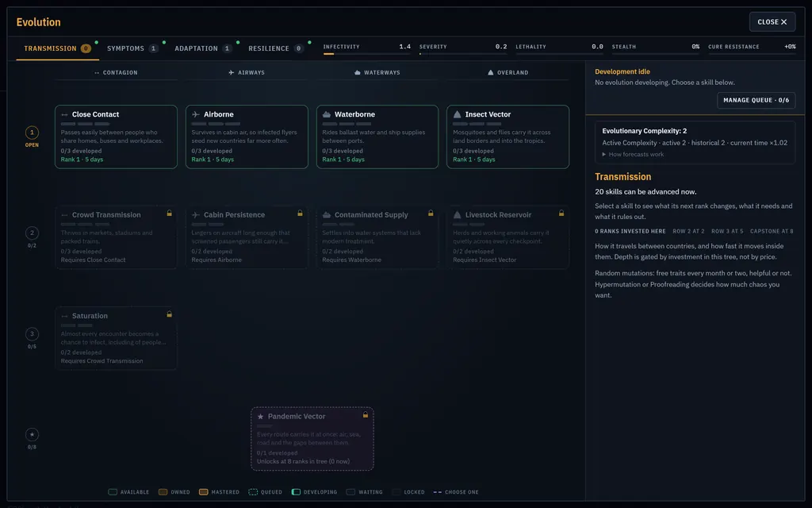Click the Waterborne ship icon

point(326,114)
